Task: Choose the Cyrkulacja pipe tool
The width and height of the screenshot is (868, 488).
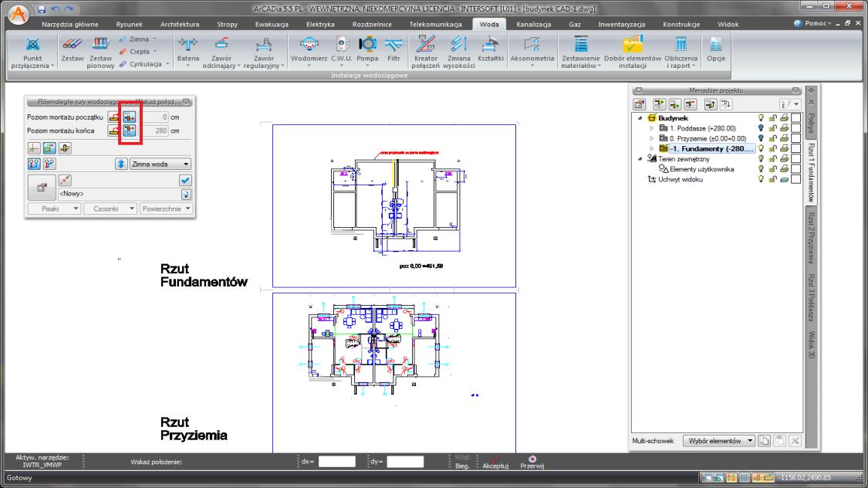Action: pos(144,63)
